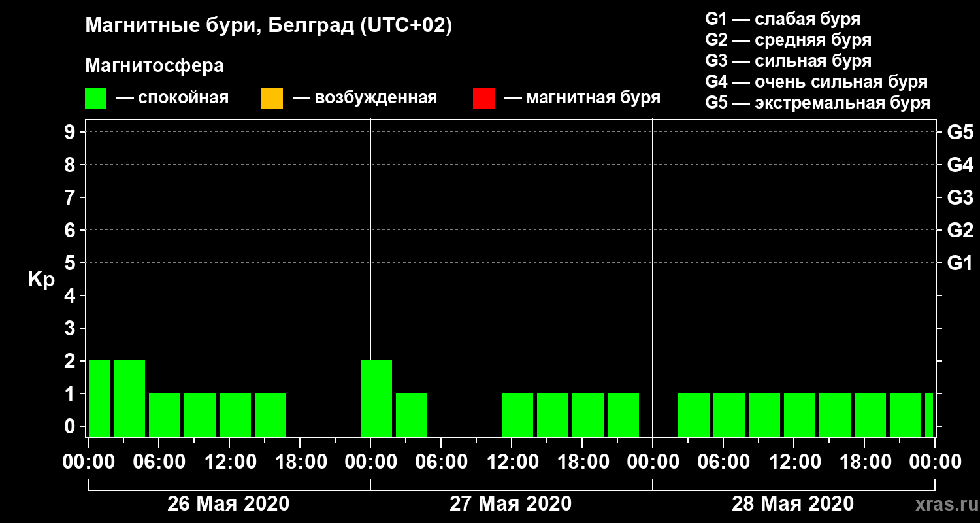Click the '— спокойная' legend label
This screenshot has width=980, height=523.
point(172,98)
